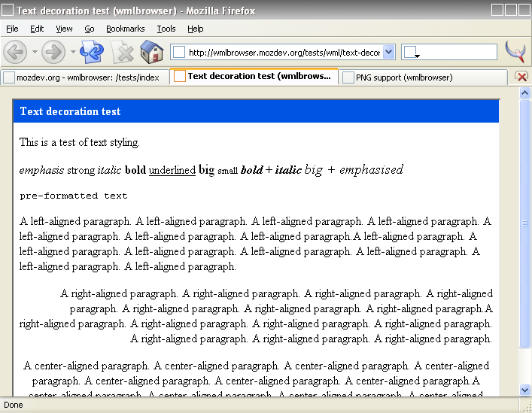Click the scrollbar down arrow
The image size is (532, 413).
tap(525, 390)
